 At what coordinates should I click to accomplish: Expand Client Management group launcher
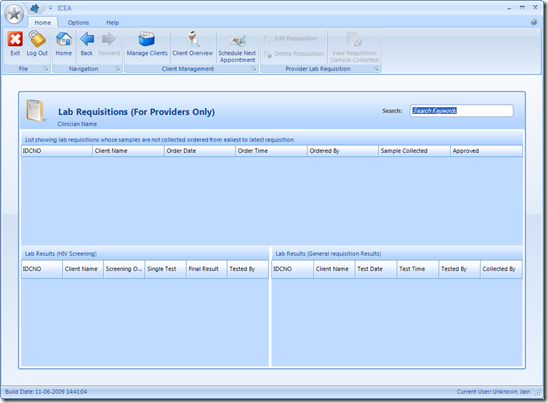click(254, 69)
